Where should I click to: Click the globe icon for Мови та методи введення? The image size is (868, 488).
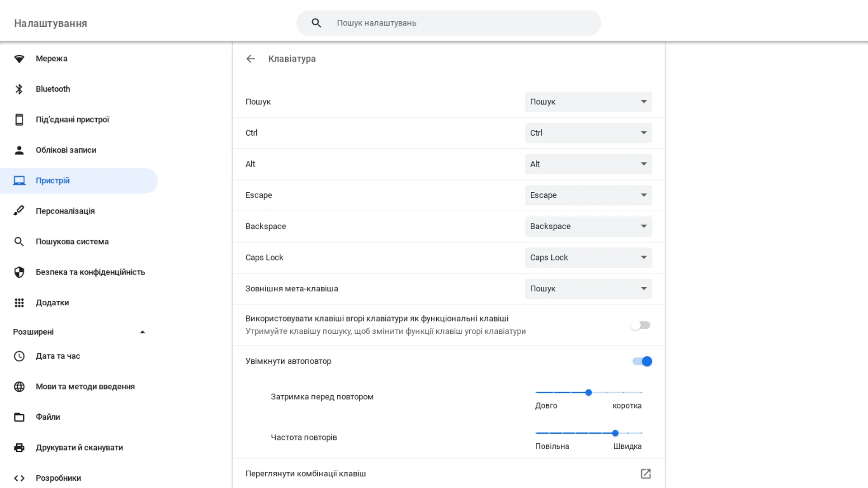pos(19,387)
